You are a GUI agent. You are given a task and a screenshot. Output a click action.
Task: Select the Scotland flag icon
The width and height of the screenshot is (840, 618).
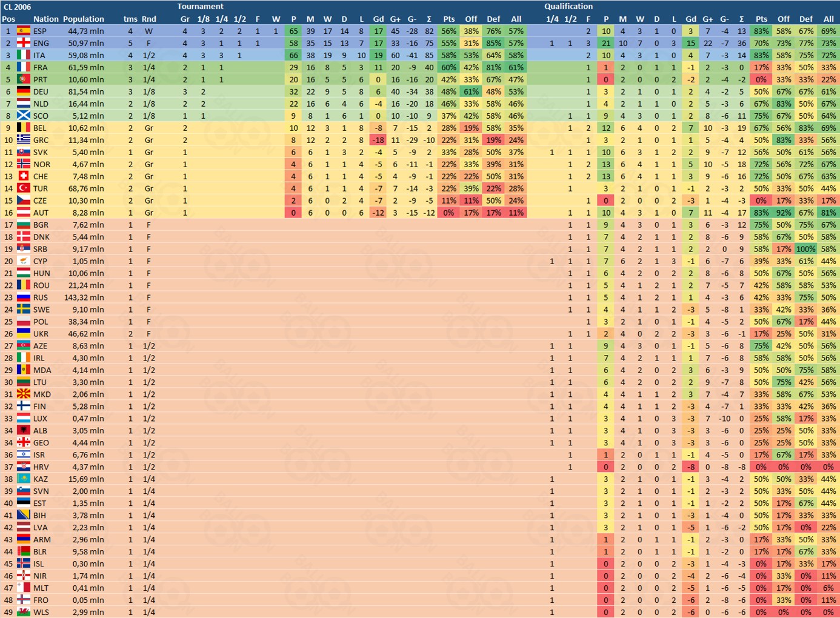pyautogui.click(x=24, y=116)
